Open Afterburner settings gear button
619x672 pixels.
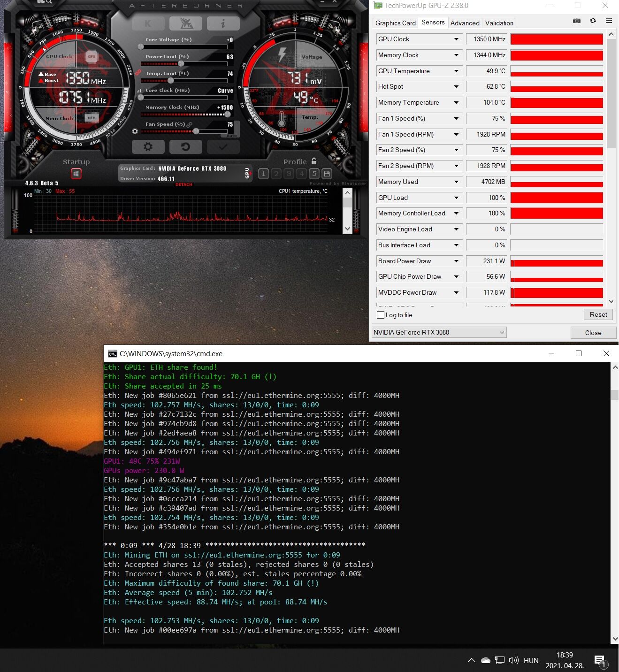point(148,147)
